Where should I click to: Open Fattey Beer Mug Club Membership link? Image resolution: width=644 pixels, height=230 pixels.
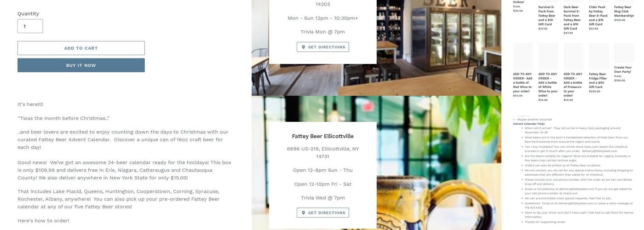tap(624, 11)
